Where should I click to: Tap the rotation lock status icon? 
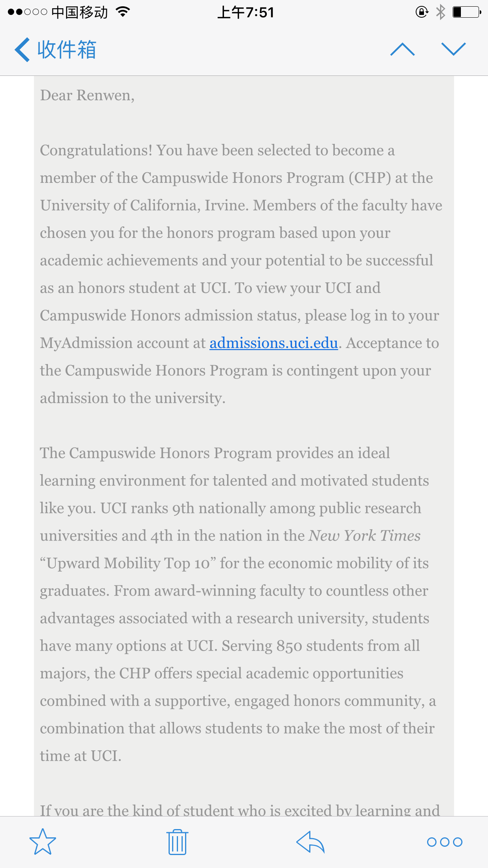pyautogui.click(x=422, y=12)
